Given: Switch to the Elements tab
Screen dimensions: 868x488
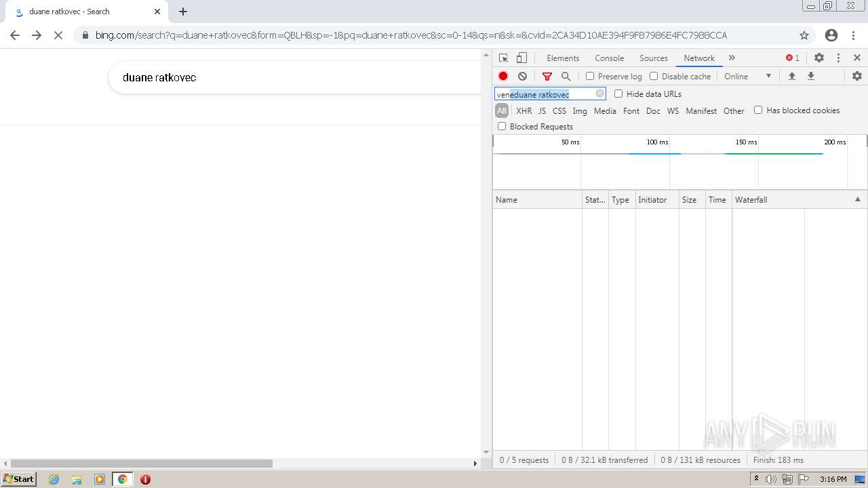Looking at the screenshot, I should point(563,58).
